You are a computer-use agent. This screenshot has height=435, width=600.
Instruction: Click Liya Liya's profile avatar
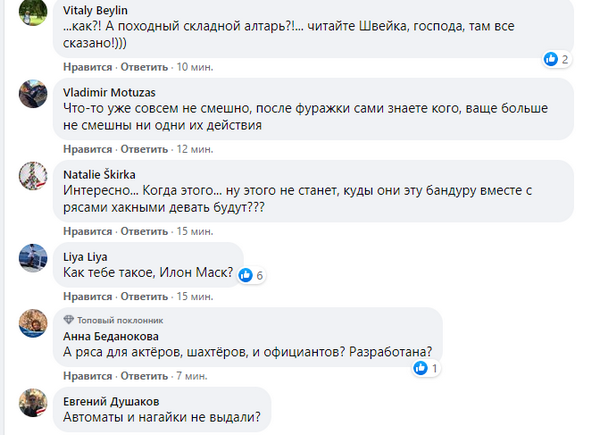(33, 257)
